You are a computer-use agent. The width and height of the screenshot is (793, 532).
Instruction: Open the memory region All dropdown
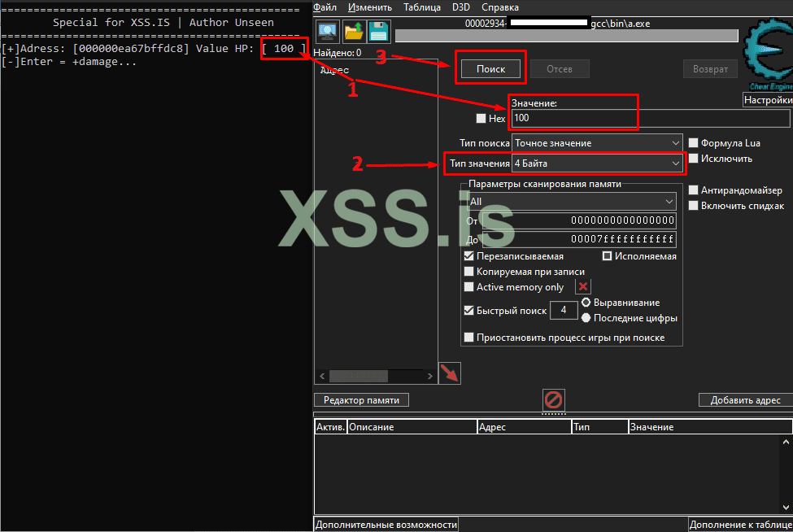(572, 201)
